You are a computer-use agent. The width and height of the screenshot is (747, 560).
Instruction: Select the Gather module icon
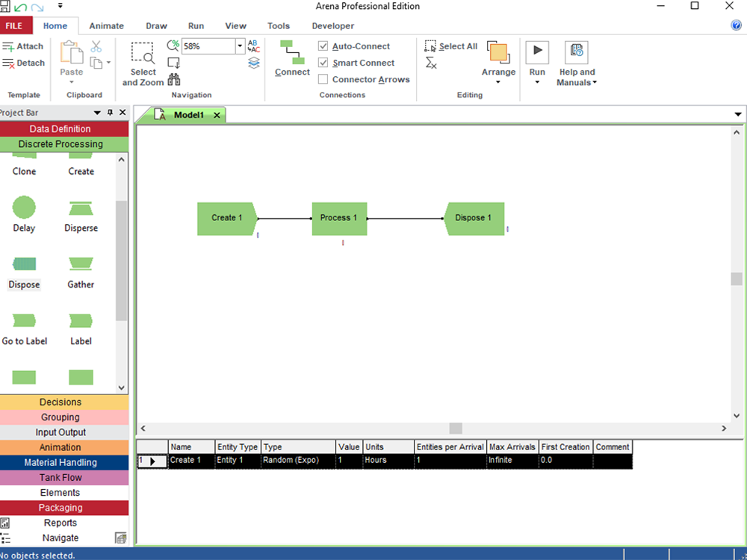[x=81, y=264]
